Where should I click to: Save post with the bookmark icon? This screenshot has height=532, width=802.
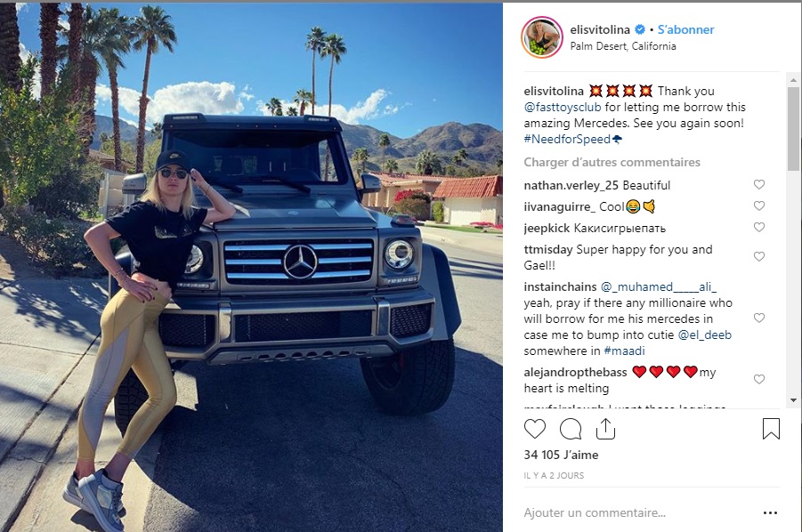click(771, 428)
